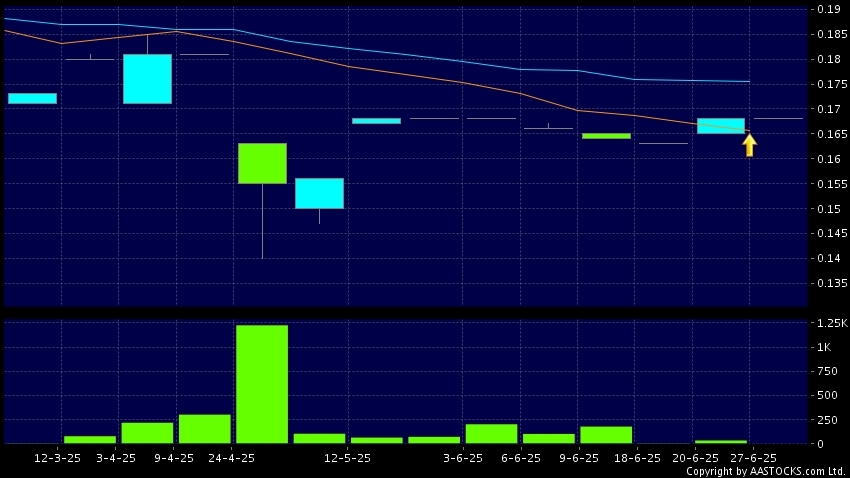Image resolution: width=850 pixels, height=478 pixels.
Task: Select the tallest green volume bar
Action: pyautogui.click(x=262, y=384)
